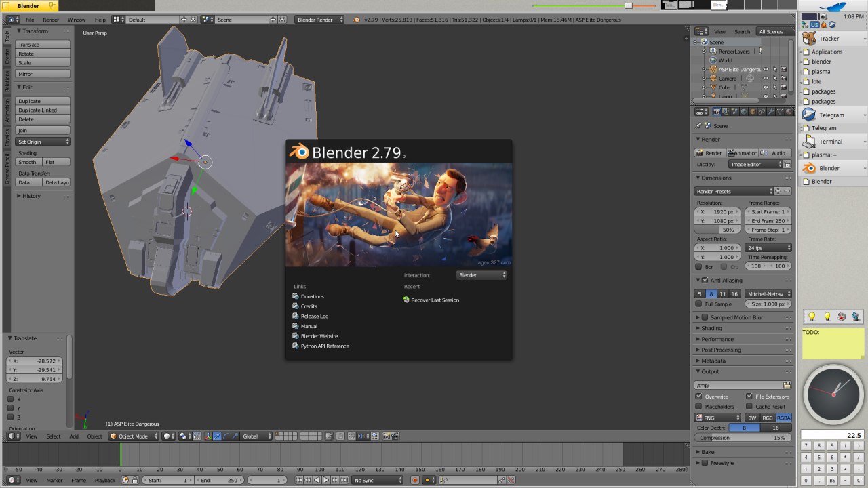Open the Window menu
This screenshot has height=488, width=868.
tap(77, 20)
